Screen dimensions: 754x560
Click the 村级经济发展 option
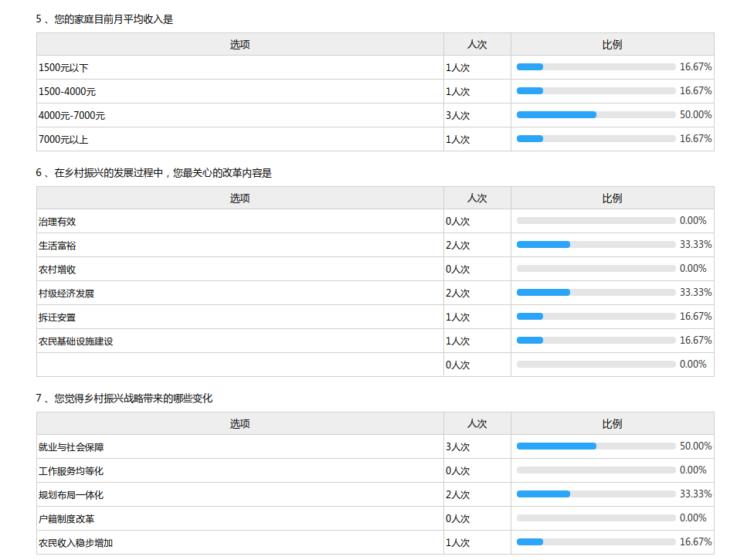[66, 294]
